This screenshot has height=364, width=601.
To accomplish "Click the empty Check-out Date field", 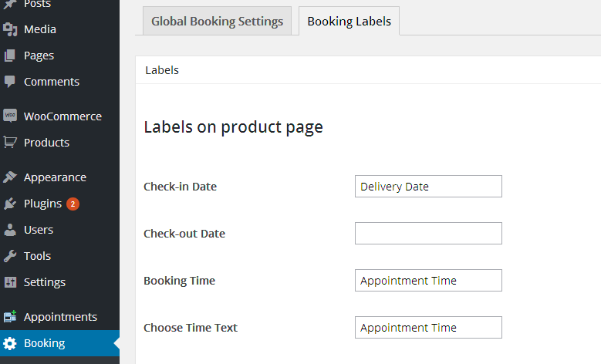I will (x=428, y=234).
